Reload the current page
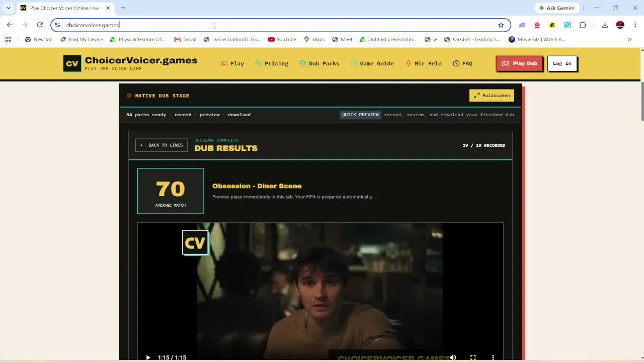 (40, 25)
